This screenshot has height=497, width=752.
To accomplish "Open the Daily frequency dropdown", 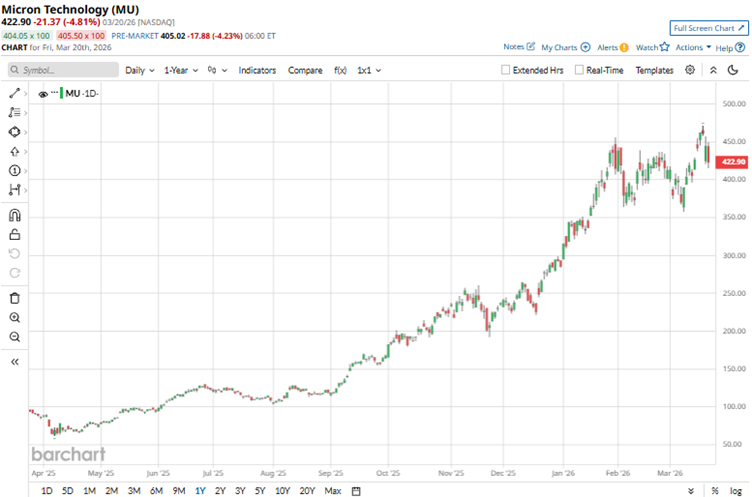I will point(140,70).
